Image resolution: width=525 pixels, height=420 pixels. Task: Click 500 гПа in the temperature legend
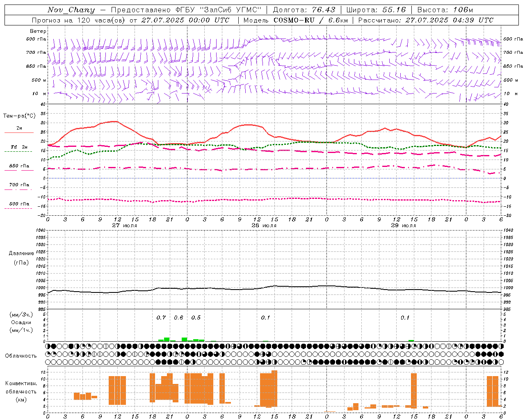(19, 204)
